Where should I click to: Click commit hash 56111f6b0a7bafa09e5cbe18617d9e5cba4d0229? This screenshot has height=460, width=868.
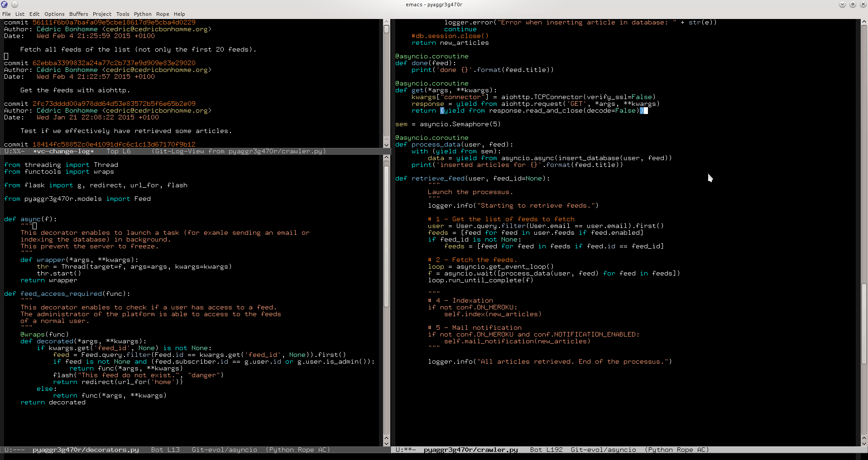point(114,22)
